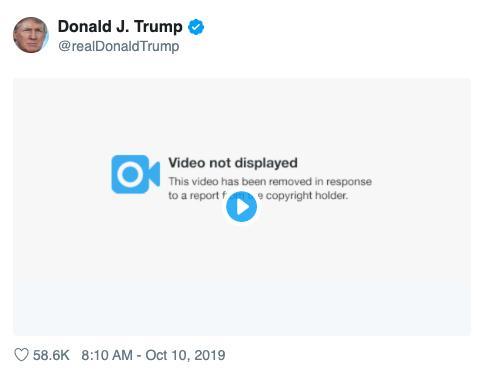Click the blue circular play button

pos(241,207)
